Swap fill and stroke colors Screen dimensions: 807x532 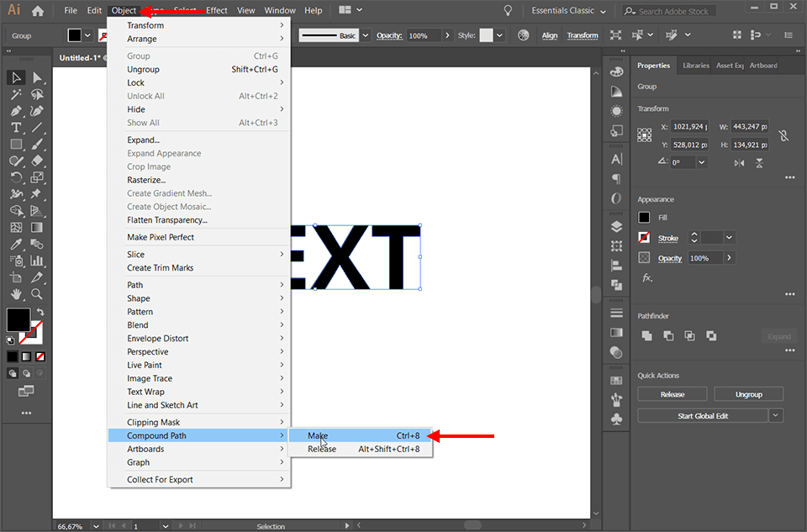40,310
